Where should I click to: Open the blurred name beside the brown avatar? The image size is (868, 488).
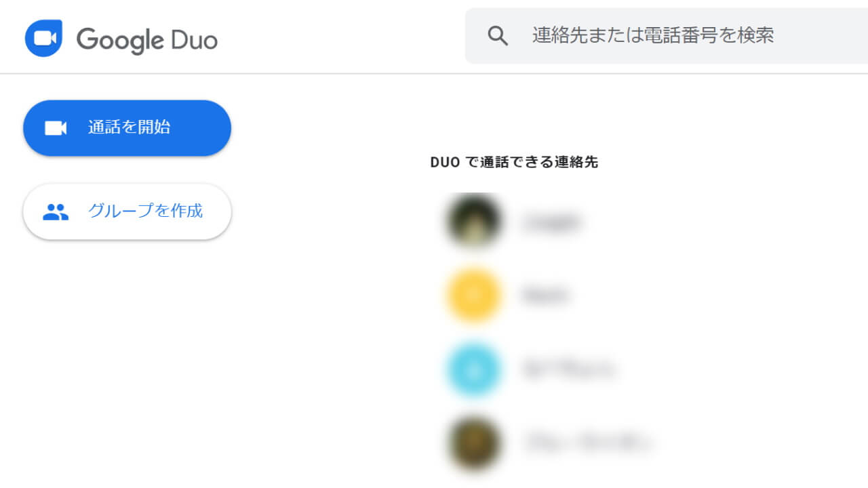(x=587, y=445)
